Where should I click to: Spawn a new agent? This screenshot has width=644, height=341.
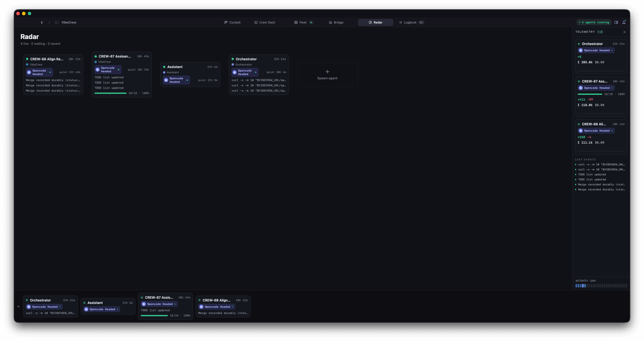coord(327,75)
